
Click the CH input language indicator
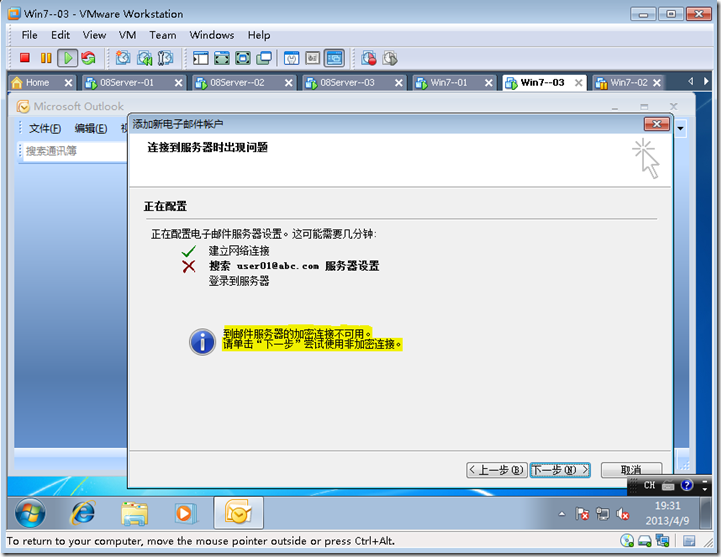[x=649, y=485]
